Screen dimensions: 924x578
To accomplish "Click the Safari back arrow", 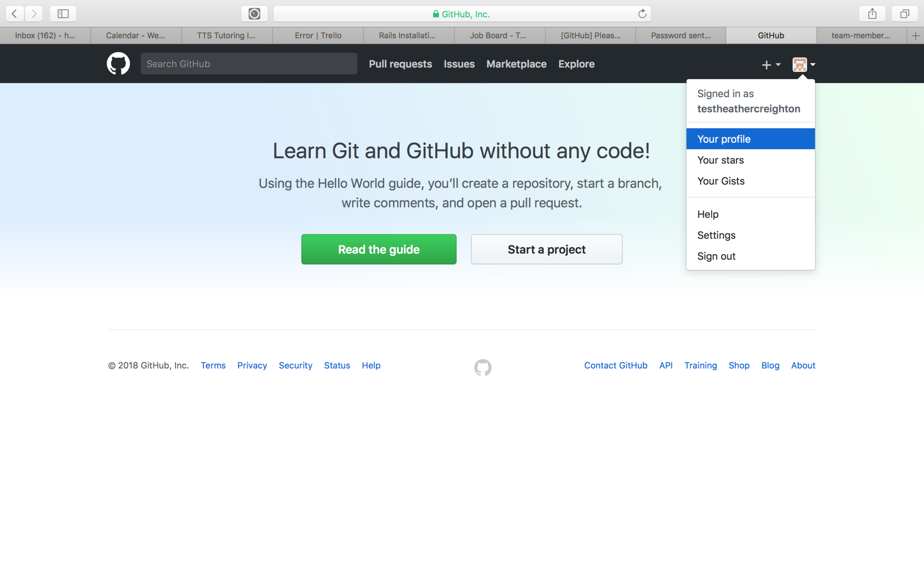I will [x=14, y=14].
